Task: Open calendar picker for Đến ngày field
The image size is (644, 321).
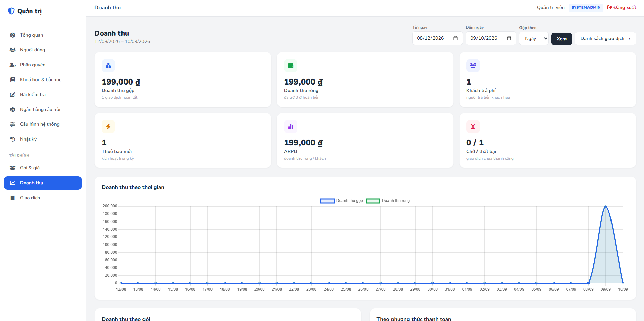Action: click(x=509, y=38)
